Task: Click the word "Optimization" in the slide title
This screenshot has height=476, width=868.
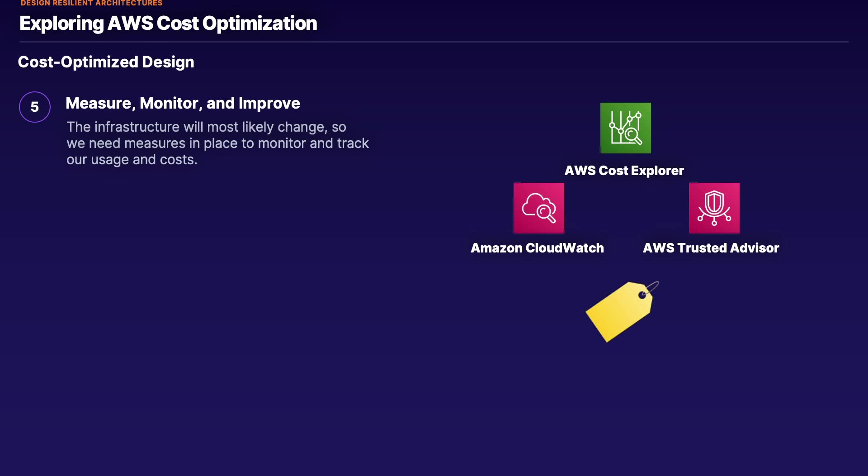Action: (x=259, y=24)
